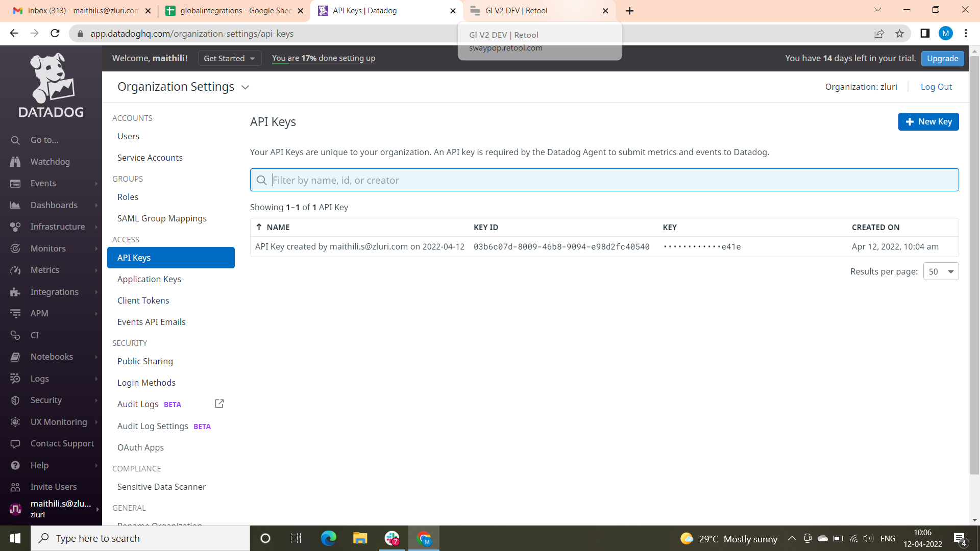Open Service Accounts page
Image resolution: width=980 pixels, height=551 pixels.
150,158
